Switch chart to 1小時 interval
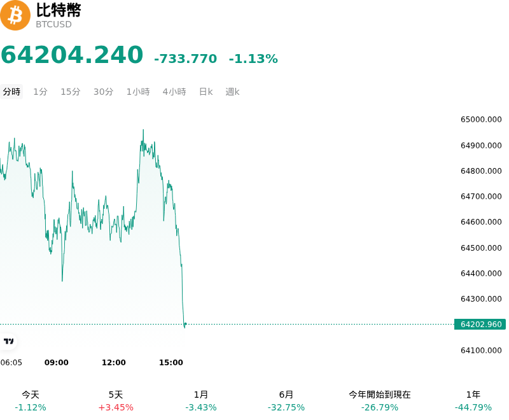509x420 pixels. tap(138, 92)
